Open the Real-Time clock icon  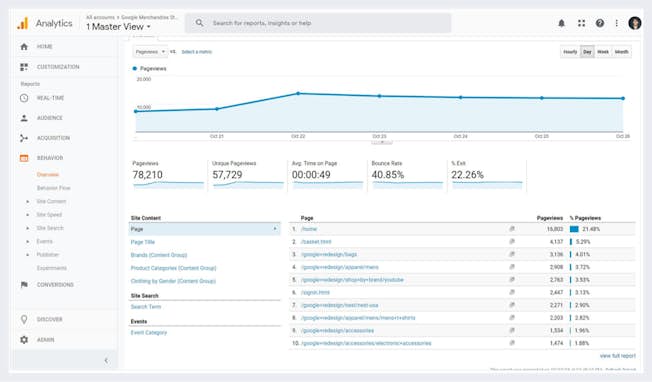(x=24, y=98)
